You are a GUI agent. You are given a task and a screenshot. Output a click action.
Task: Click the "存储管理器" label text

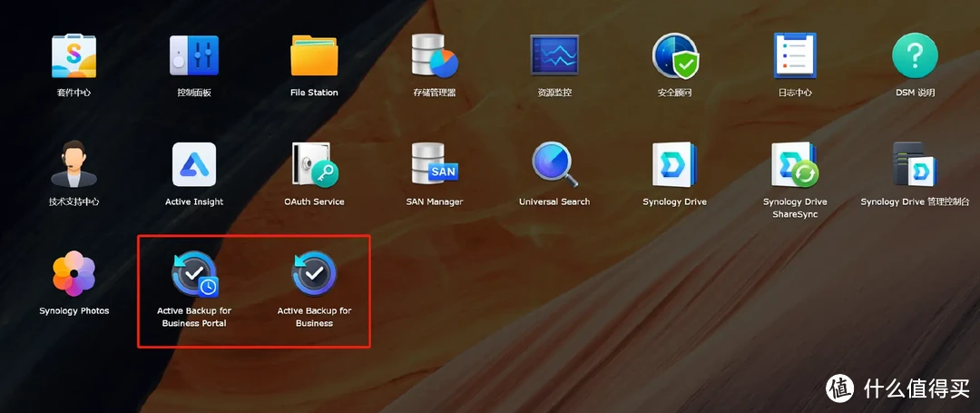tap(435, 93)
